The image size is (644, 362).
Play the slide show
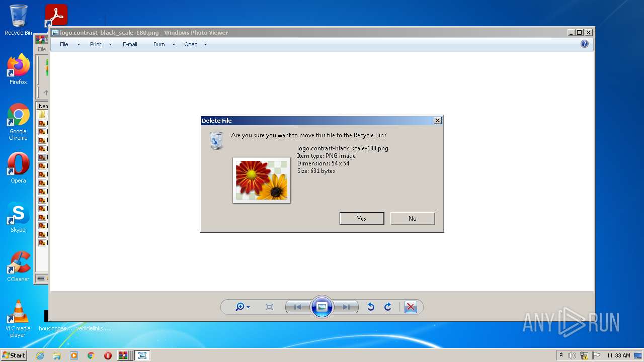click(x=322, y=307)
